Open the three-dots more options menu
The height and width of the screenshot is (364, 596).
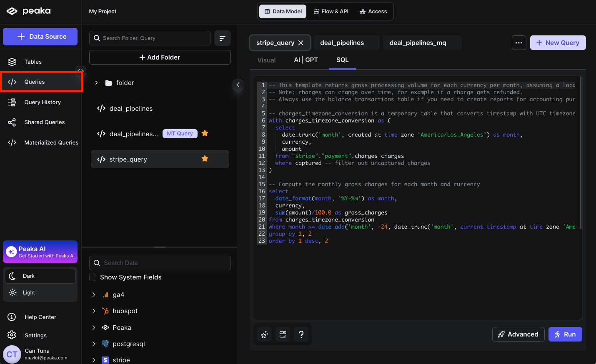(x=518, y=43)
